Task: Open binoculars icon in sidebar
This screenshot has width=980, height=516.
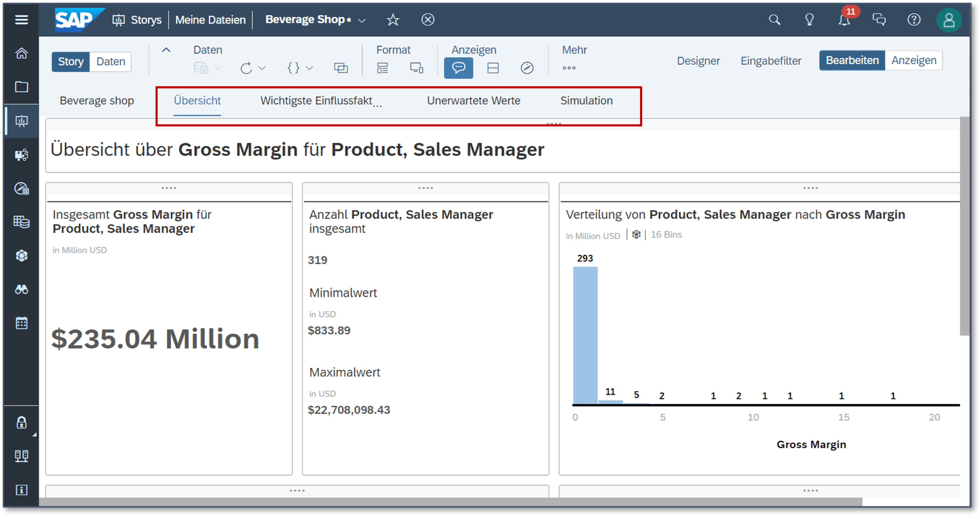Action: click(21, 290)
